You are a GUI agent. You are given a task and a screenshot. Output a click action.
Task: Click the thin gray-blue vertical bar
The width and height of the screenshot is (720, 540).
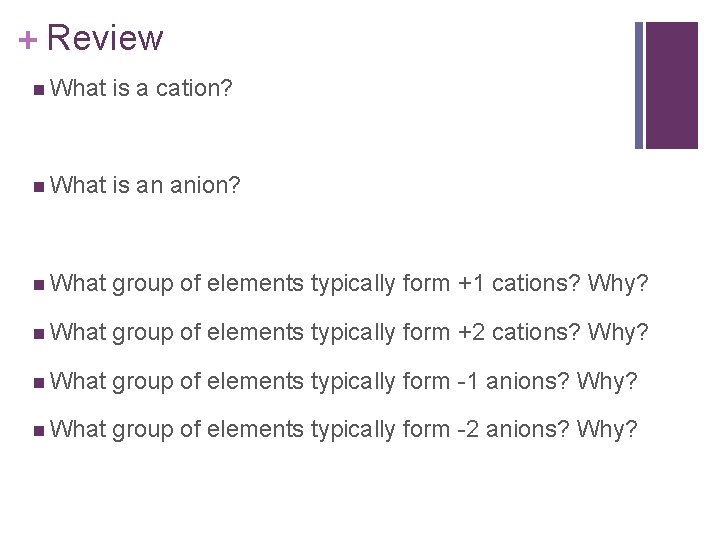coord(639,85)
